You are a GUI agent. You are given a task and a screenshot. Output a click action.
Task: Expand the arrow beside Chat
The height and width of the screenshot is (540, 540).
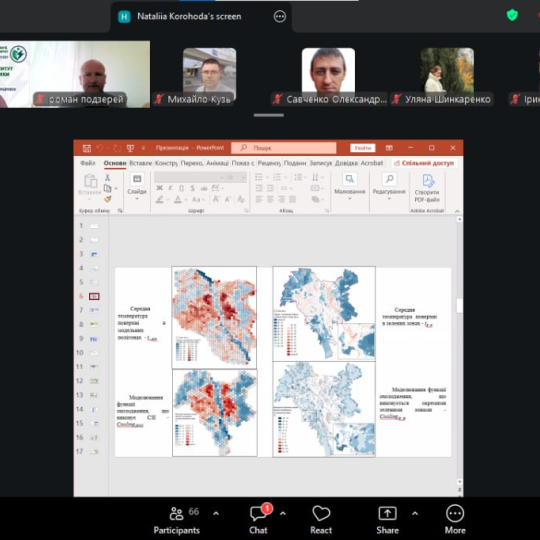[283, 513]
